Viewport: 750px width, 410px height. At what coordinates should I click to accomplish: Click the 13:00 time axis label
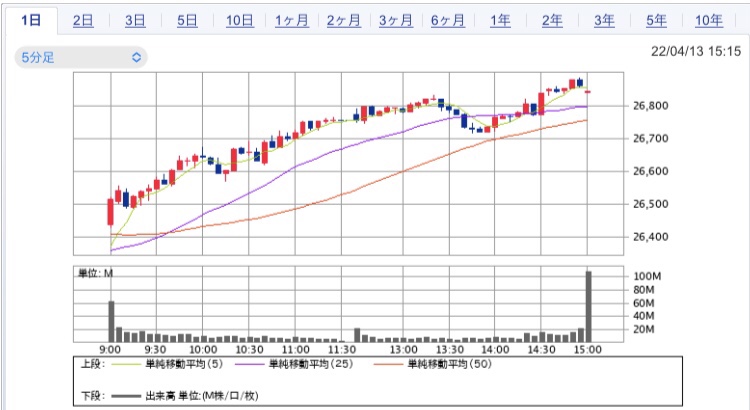pos(403,350)
